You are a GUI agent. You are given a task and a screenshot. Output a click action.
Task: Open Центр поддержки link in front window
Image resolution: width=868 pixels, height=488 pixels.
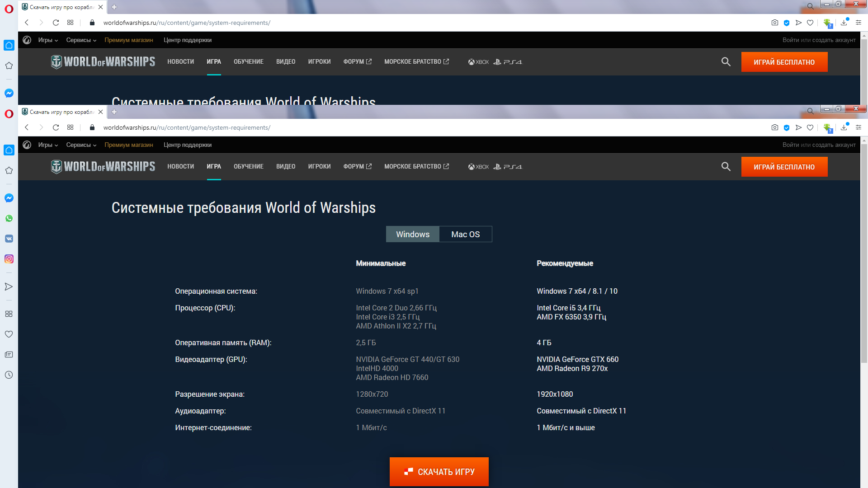click(188, 145)
